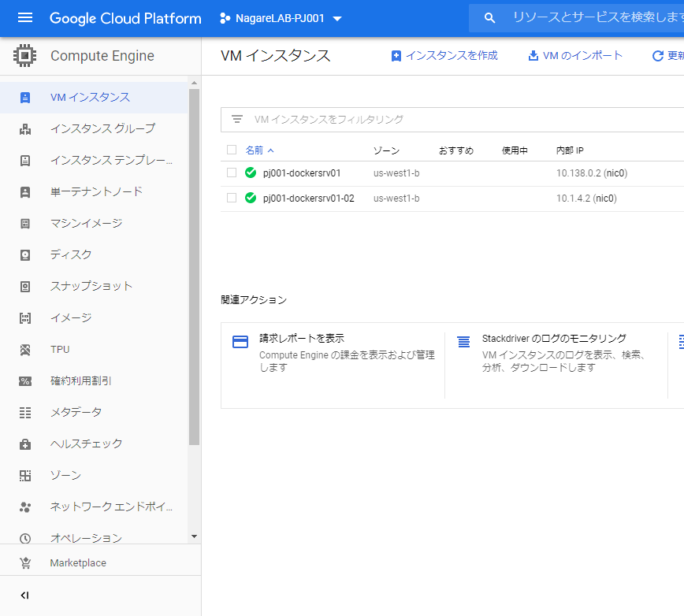Viewport: 684px width, 616px height.
Task: Check the box for pj001-dockersrv01-02
Action: [x=232, y=198]
